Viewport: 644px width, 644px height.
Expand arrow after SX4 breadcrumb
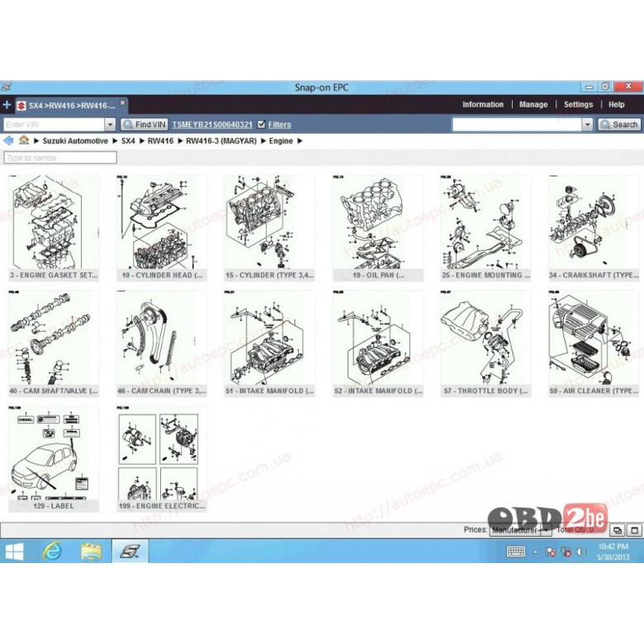tap(142, 141)
